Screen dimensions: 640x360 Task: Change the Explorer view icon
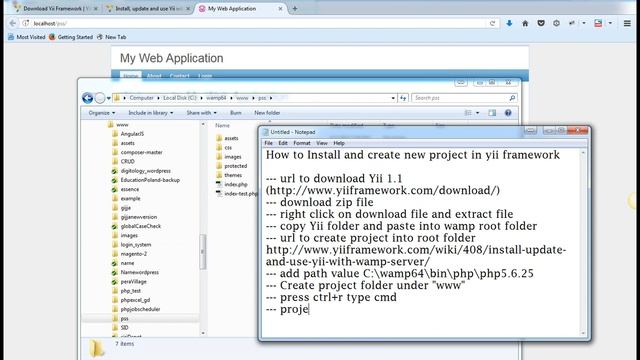(468, 113)
